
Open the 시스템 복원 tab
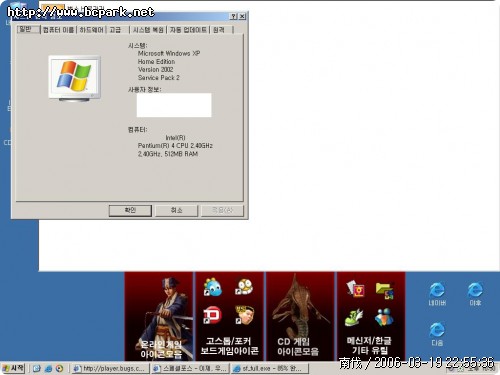148,30
